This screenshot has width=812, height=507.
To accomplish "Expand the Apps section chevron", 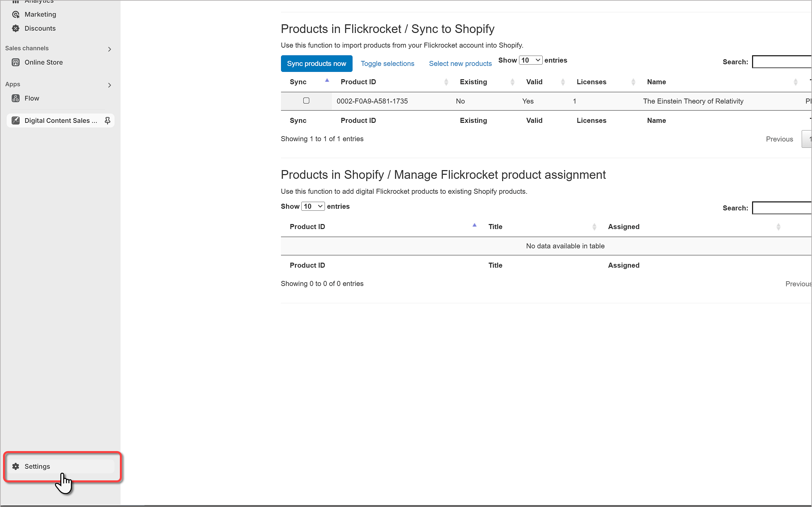I will click(x=109, y=85).
